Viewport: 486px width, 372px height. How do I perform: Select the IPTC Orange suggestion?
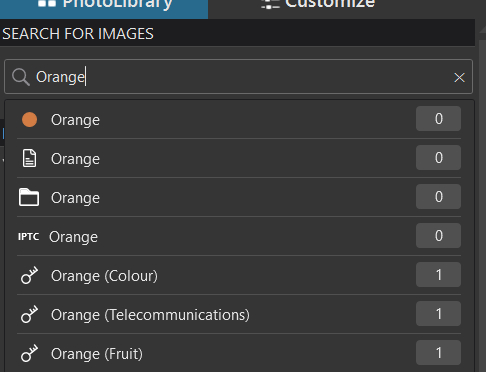tap(239, 236)
